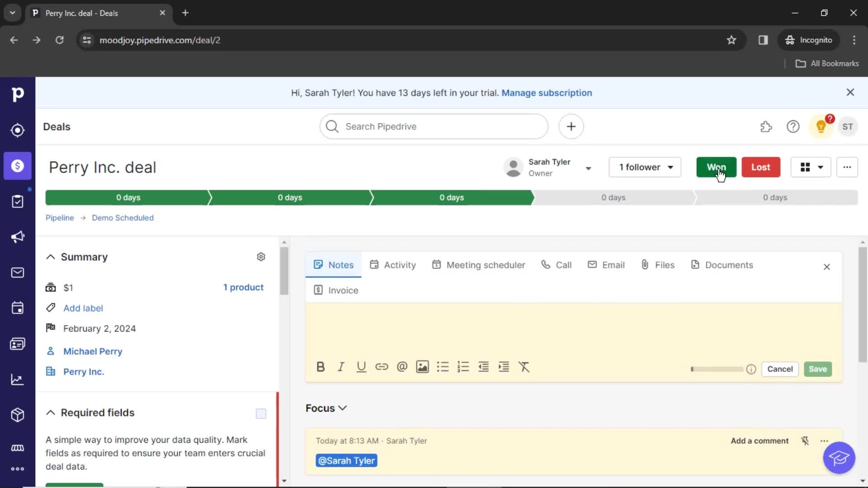This screenshot has width=868, height=488.
Task: Open Summary settings gear icon
Action: pyautogui.click(x=261, y=257)
